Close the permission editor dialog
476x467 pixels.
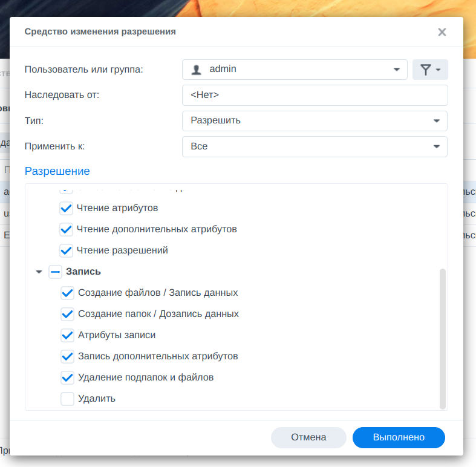(x=442, y=32)
